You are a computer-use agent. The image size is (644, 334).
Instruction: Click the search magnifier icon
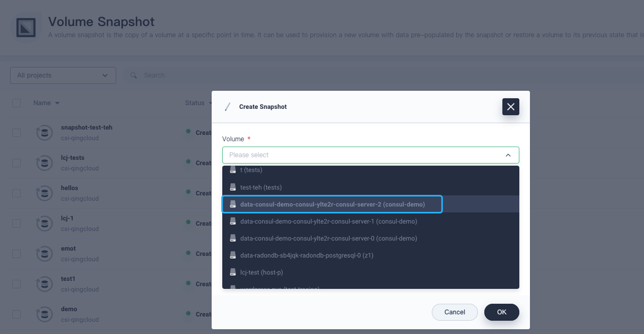(133, 75)
